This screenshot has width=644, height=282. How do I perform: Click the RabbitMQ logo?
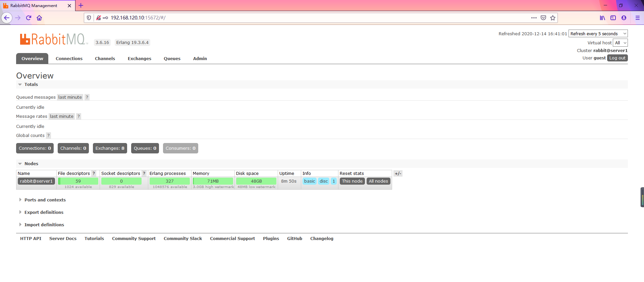coord(54,39)
